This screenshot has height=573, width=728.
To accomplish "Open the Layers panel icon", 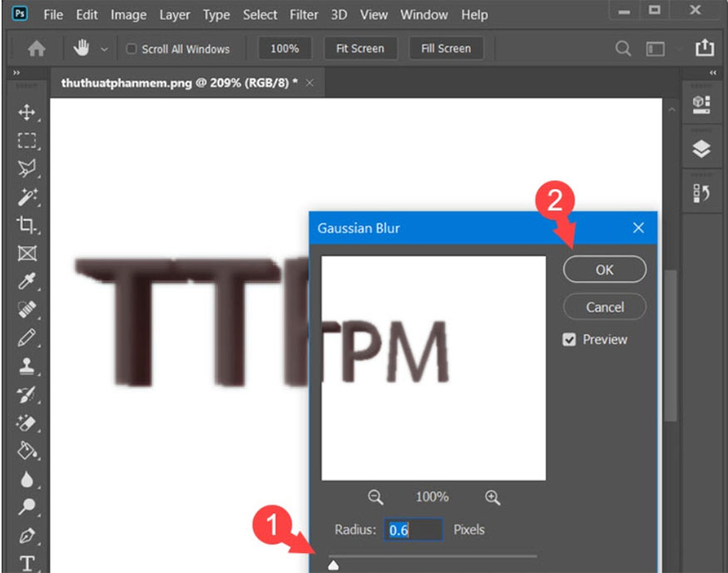I will point(703,147).
